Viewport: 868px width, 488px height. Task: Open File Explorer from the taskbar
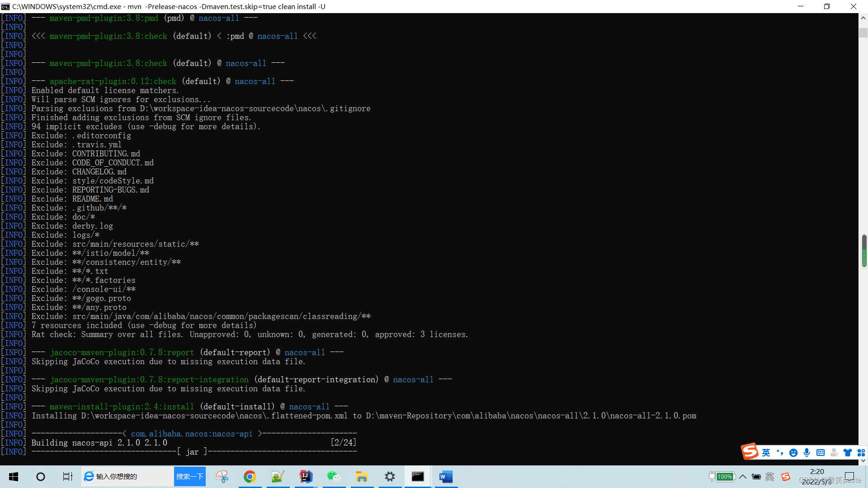point(362,477)
